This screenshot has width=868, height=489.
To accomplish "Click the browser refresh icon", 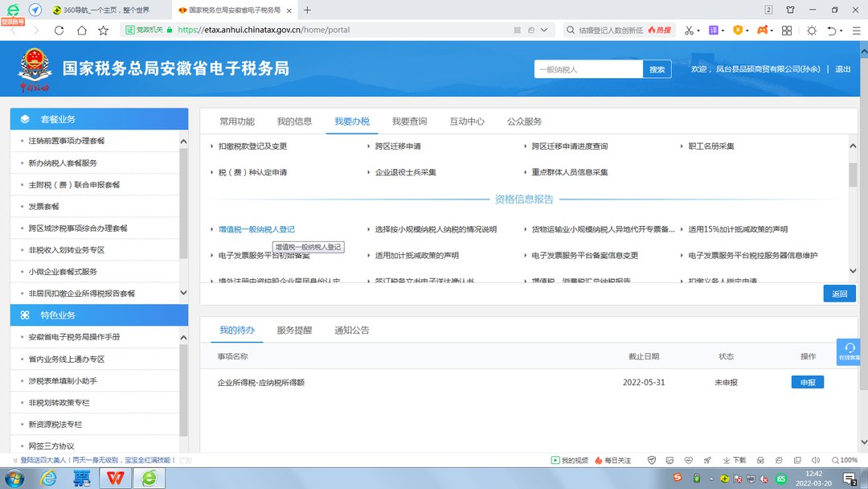I will coord(59,30).
